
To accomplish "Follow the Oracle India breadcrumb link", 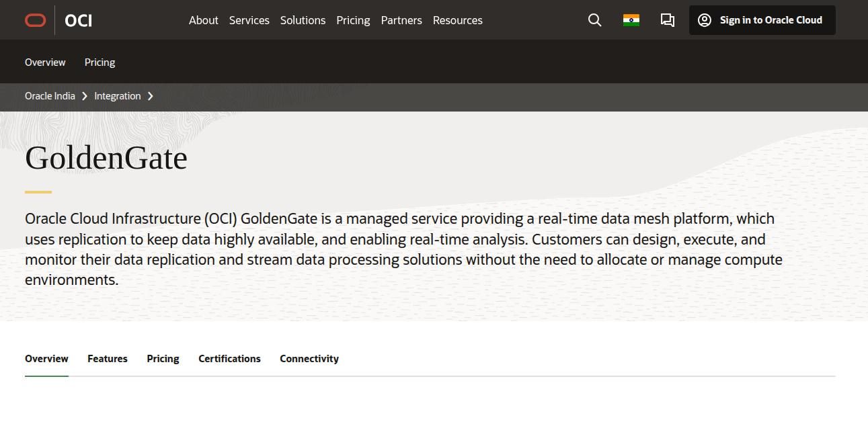I will click(x=50, y=96).
